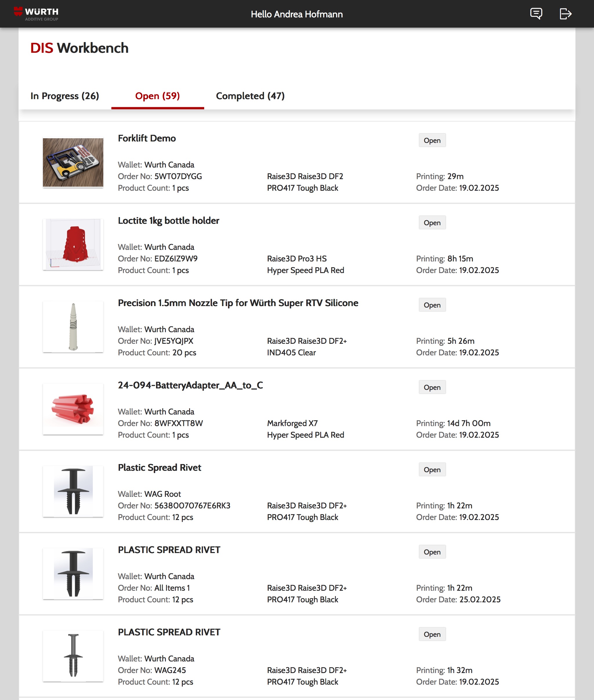
Task: View the nozzle tip preview image
Action: [x=73, y=327]
